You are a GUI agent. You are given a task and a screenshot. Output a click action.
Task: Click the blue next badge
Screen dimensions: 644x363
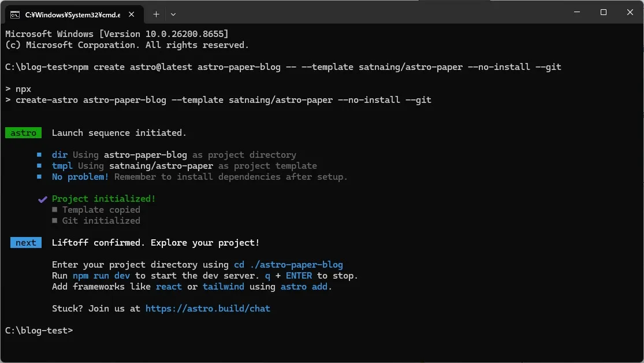coord(26,243)
